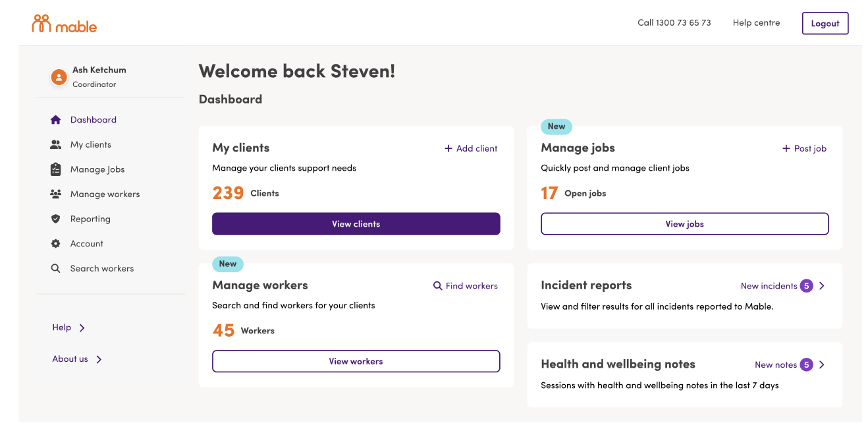This screenshot has height=427, width=868.
Task: Open the Reporting menu item
Action: 90,219
